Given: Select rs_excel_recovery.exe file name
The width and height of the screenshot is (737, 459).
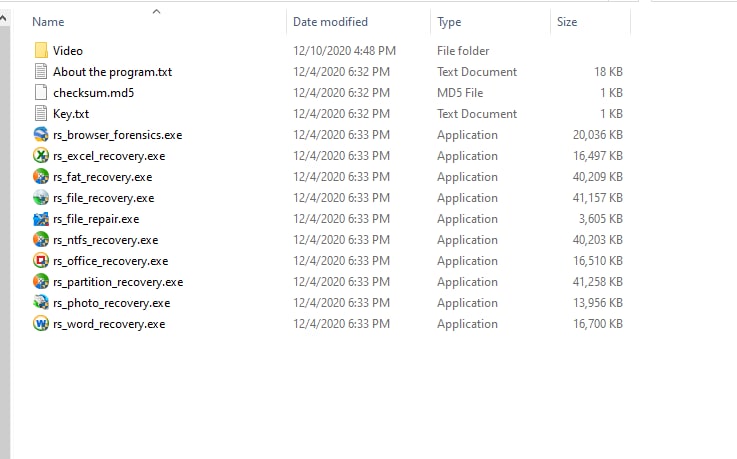Looking at the screenshot, I should click(109, 156).
